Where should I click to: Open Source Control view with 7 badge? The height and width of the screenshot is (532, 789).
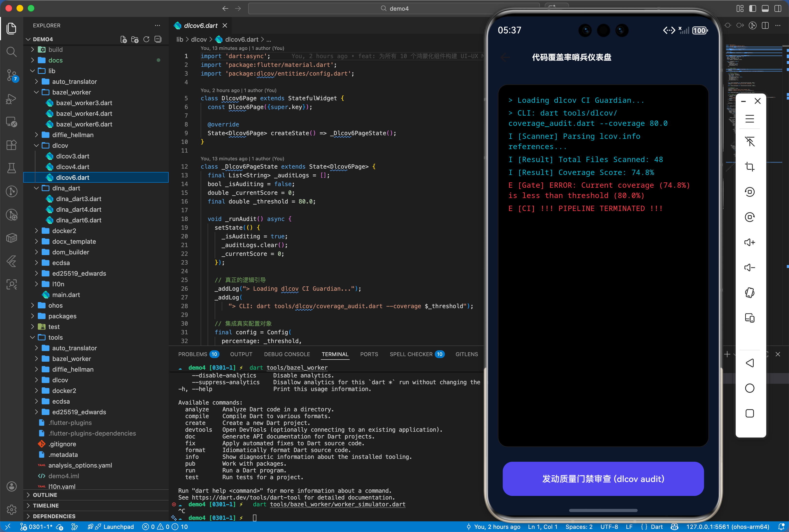tap(12, 75)
